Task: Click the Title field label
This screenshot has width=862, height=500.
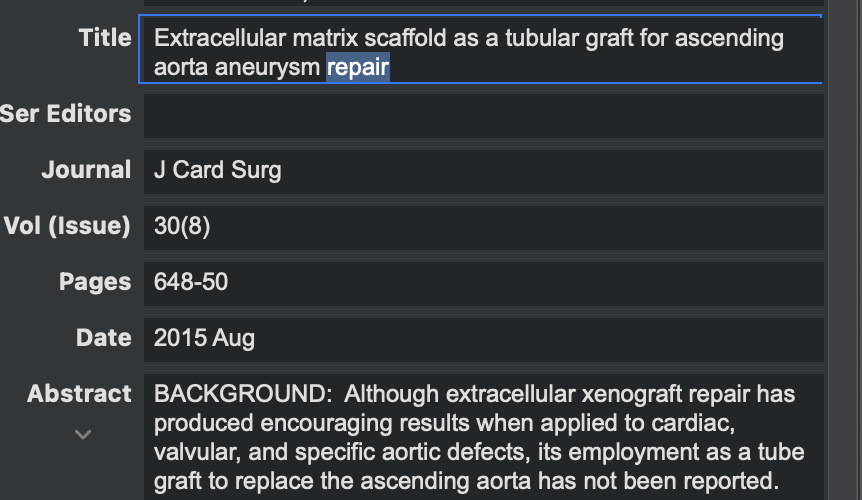Action: [105, 38]
